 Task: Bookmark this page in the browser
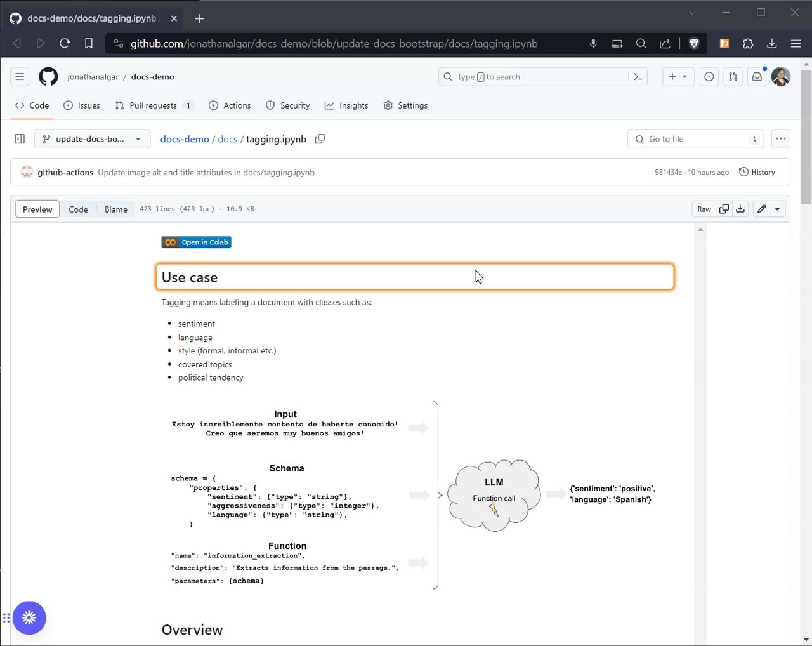89,44
